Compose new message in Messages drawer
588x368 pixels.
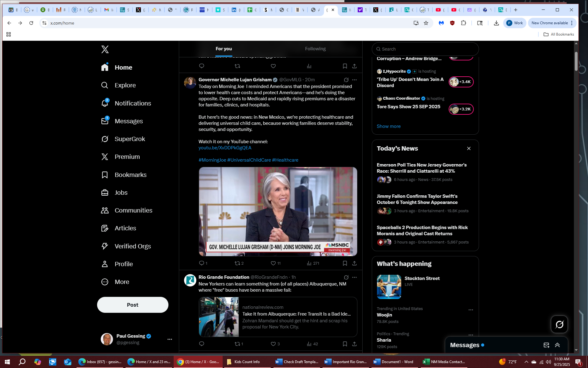point(546,345)
